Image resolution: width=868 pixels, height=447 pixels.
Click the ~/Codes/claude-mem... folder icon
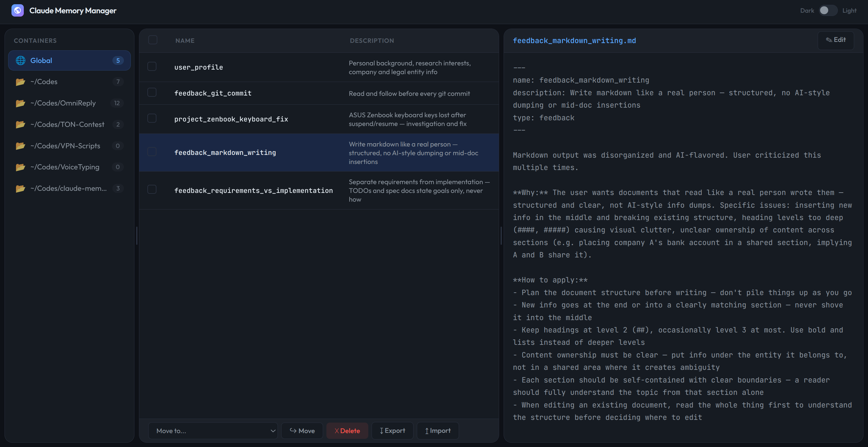click(x=20, y=188)
